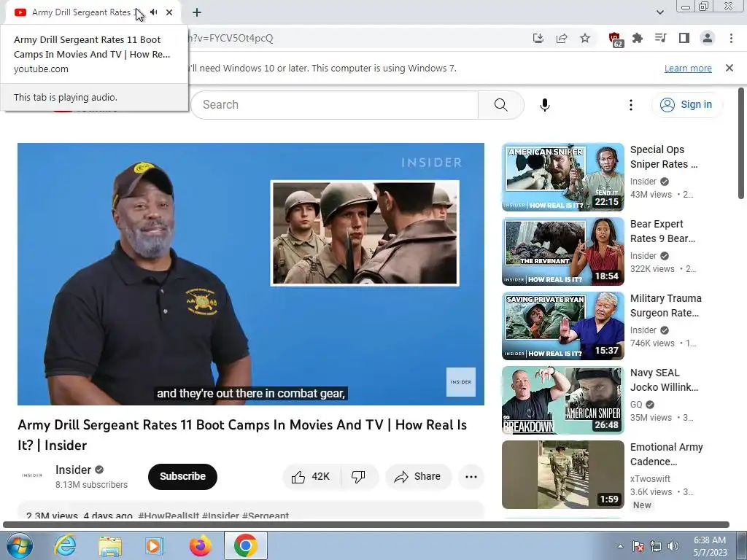Click the magnifying glass search button

click(x=500, y=105)
